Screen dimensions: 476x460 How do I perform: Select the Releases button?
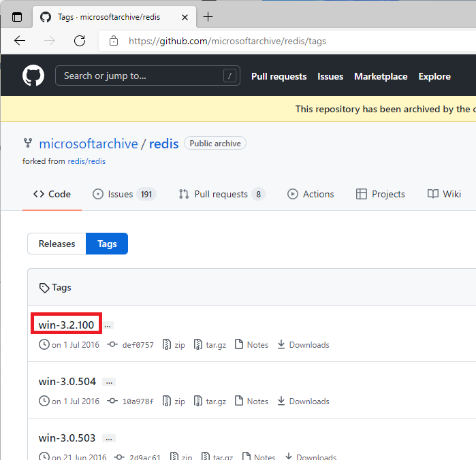57,244
